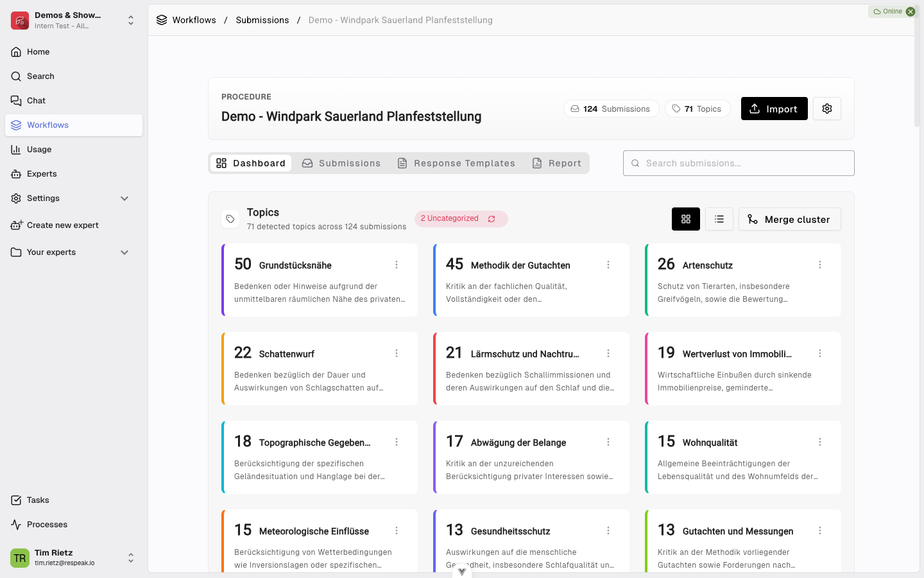Click the Tasks checkbox icon

tap(16, 500)
